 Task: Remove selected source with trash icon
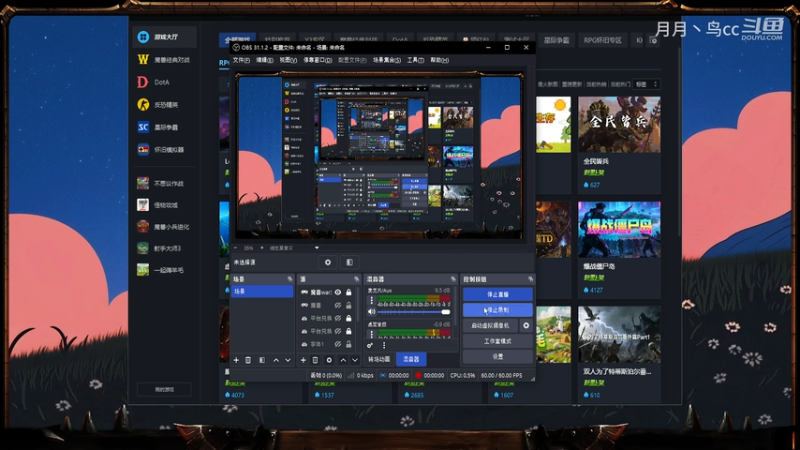click(x=315, y=360)
